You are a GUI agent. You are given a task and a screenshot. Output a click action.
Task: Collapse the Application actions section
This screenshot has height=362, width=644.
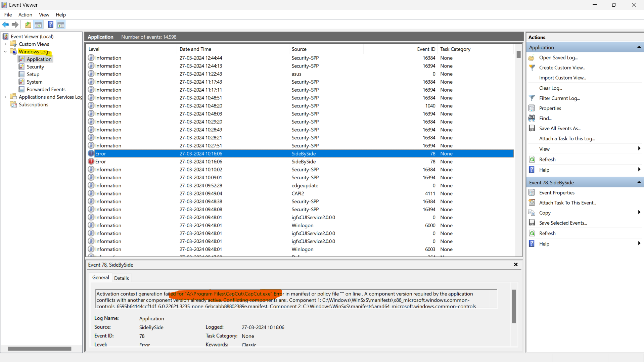[x=639, y=47]
